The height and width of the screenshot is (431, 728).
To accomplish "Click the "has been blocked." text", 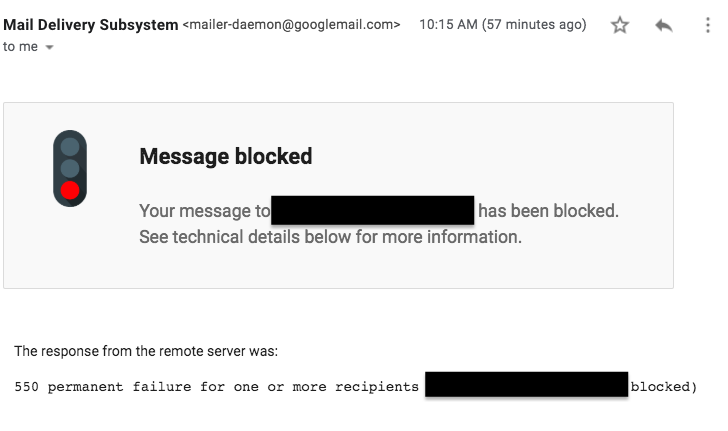I will (548, 211).
